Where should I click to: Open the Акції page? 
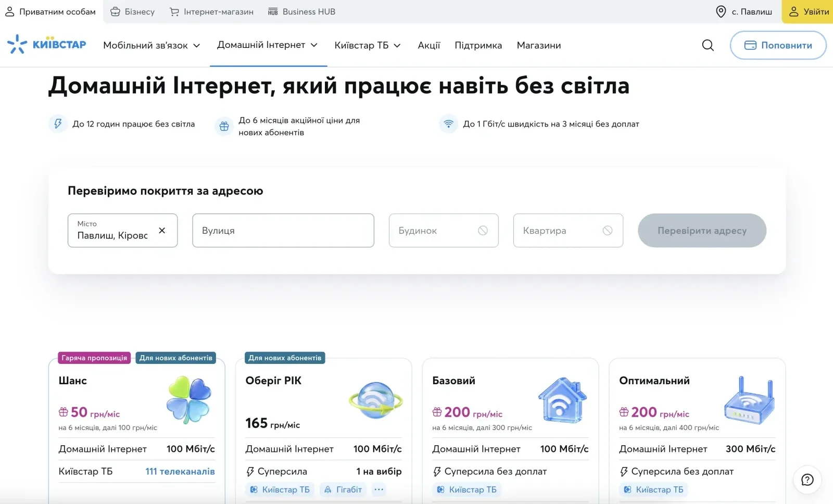click(x=429, y=45)
